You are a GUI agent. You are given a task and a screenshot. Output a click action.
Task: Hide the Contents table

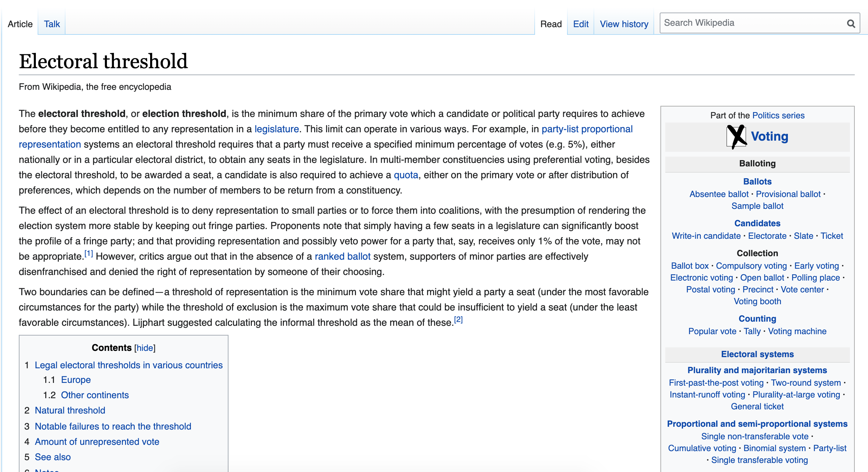pyautogui.click(x=145, y=348)
